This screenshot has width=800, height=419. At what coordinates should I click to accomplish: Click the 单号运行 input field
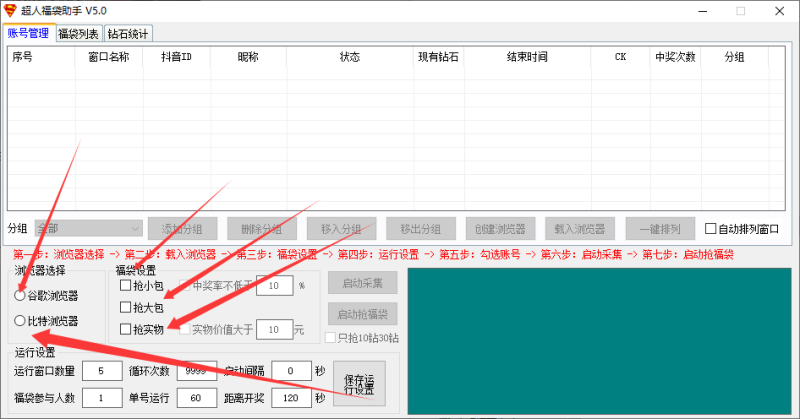[x=196, y=398]
